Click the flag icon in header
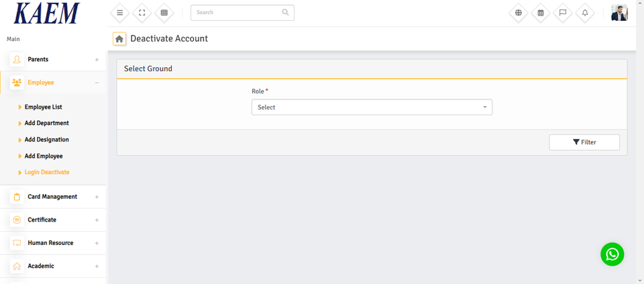644x284 pixels. [563, 13]
